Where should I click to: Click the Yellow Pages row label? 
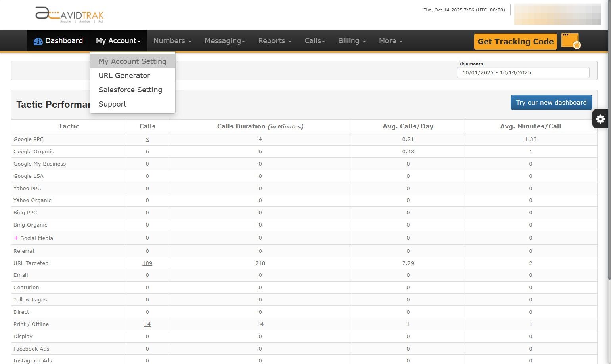30,300
